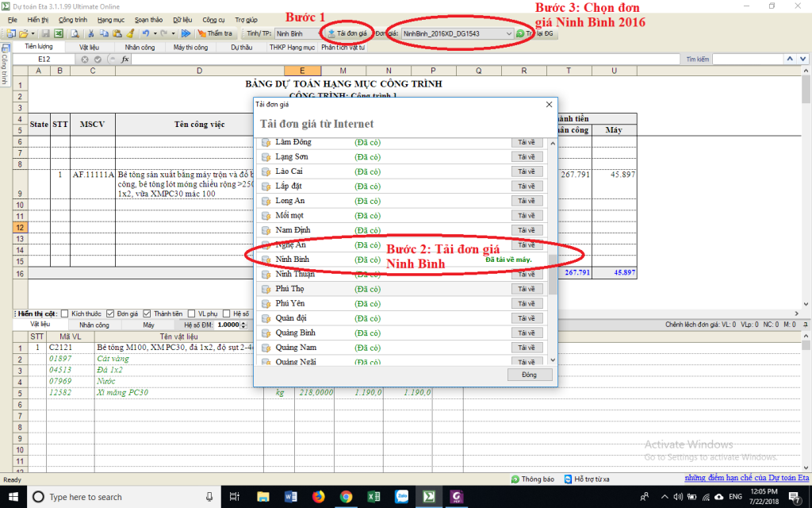
Task: Toggle the Thành tiền column checkbox
Action: 147,314
